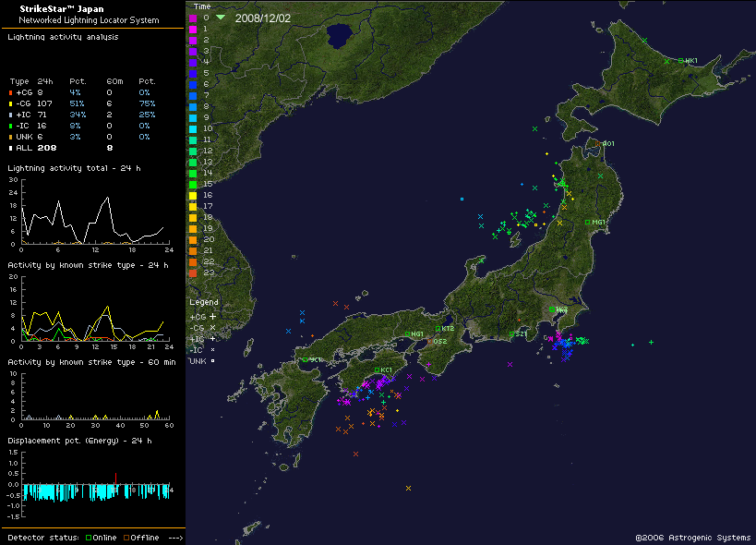Click the UNK square symbol in Legend
This screenshot has width=756, height=545.
(x=213, y=361)
